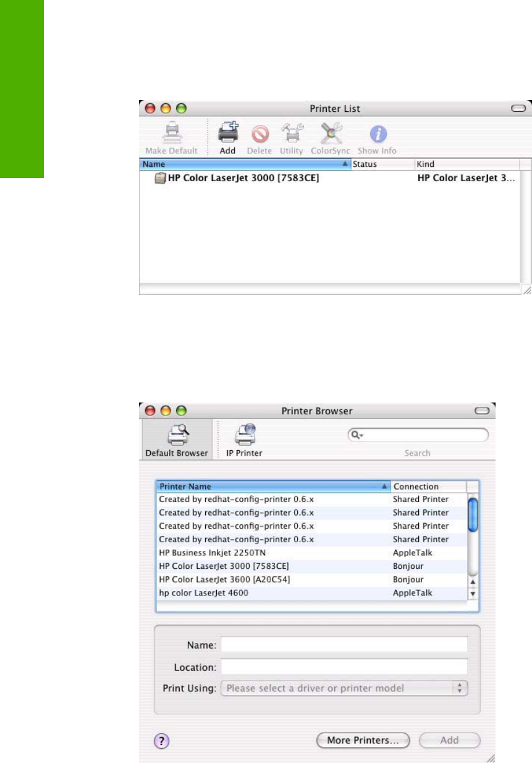532x763 pixels.
Task: Minimize the Printer Browser window
Action: click(166, 411)
